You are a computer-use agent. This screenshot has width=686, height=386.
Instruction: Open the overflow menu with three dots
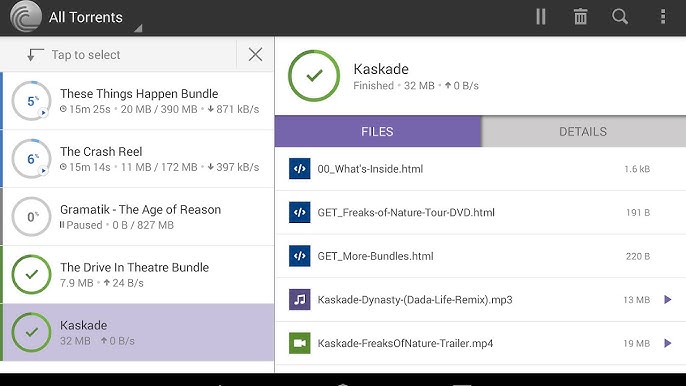click(x=663, y=17)
